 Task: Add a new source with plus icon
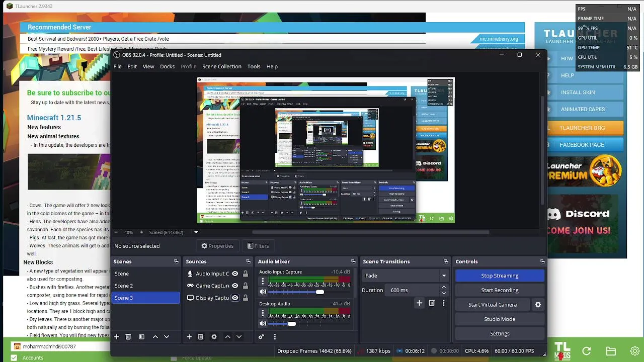tap(189, 337)
